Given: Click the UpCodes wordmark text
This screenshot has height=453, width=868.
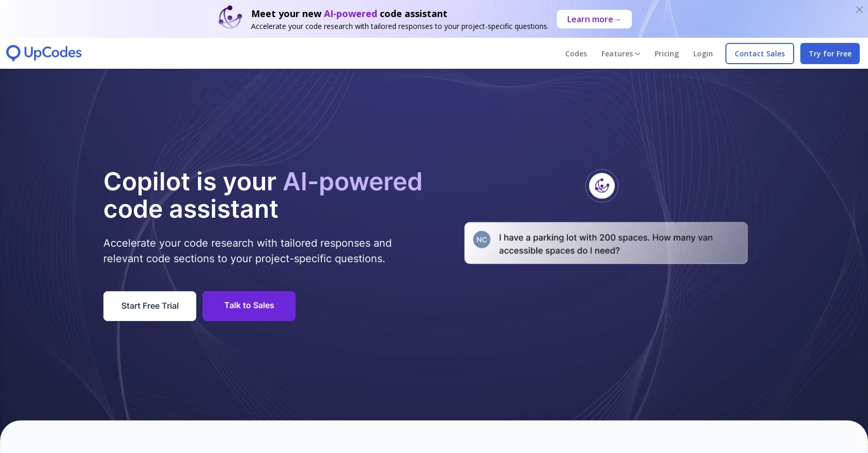Looking at the screenshot, I should coord(53,53).
